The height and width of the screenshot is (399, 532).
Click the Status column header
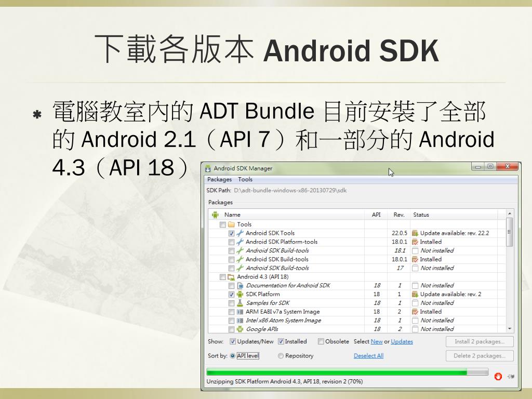pos(454,215)
